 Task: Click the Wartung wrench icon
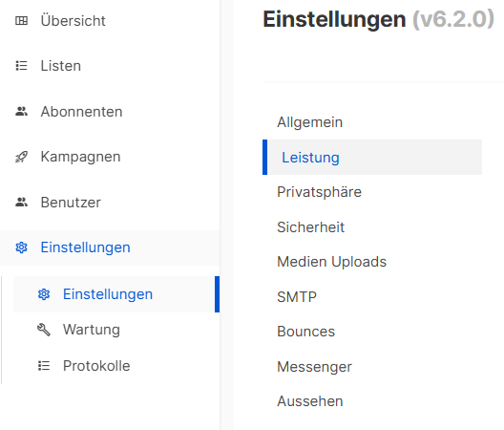(x=44, y=330)
